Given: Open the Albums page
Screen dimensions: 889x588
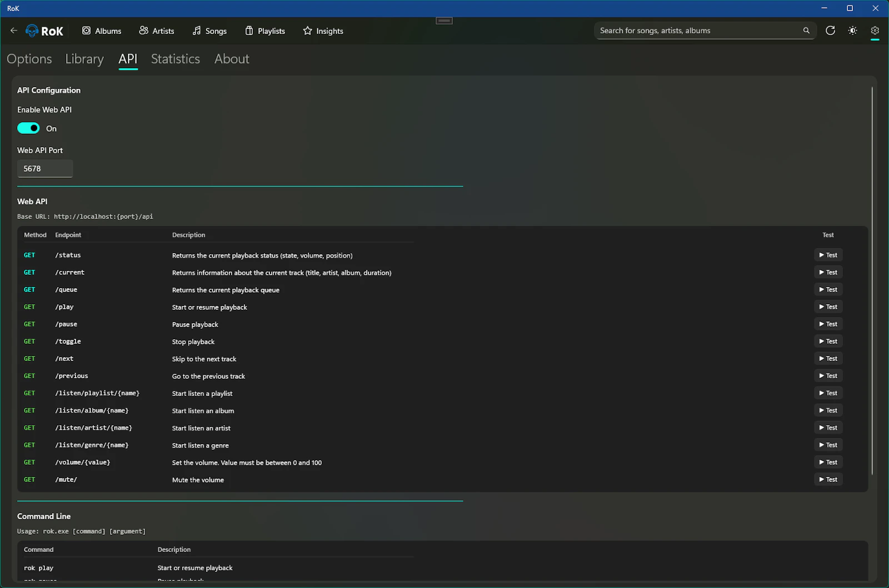Looking at the screenshot, I should click(102, 31).
